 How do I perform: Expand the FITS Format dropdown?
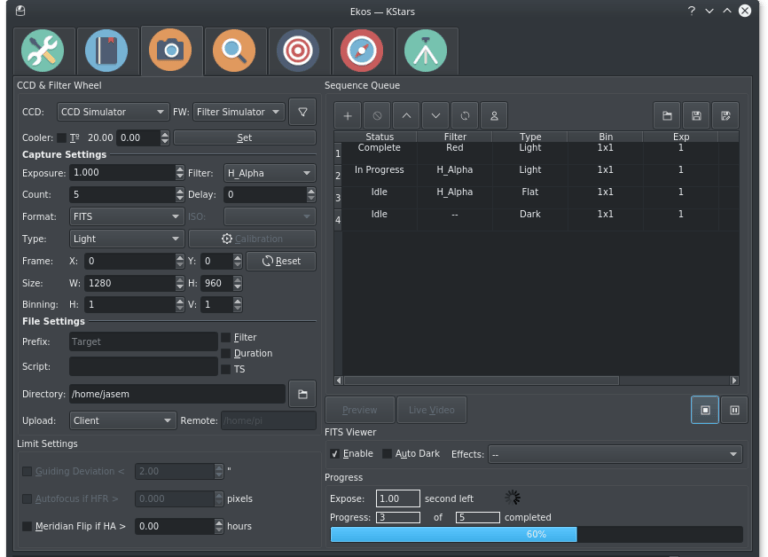[x=126, y=217]
